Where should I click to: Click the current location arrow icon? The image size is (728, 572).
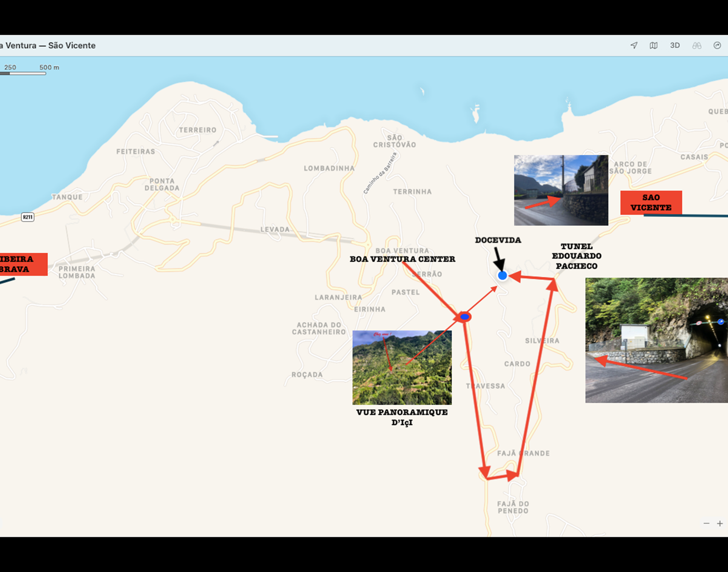click(x=634, y=46)
